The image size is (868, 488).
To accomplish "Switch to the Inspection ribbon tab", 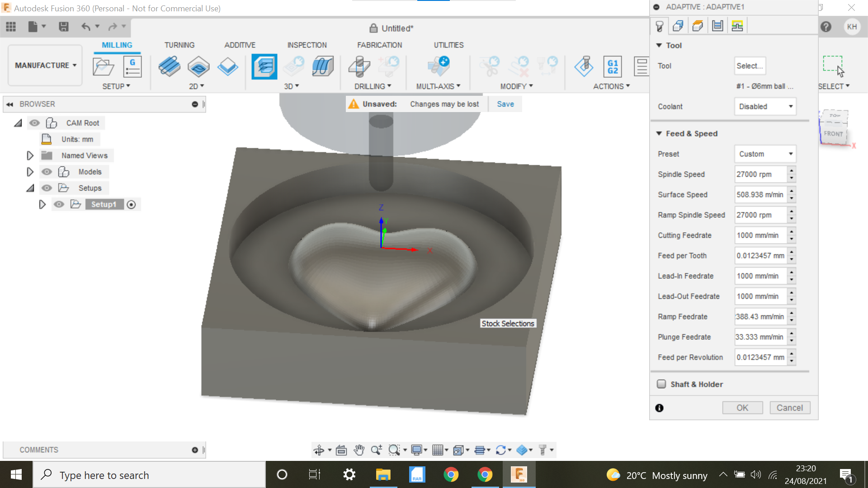I will [307, 45].
